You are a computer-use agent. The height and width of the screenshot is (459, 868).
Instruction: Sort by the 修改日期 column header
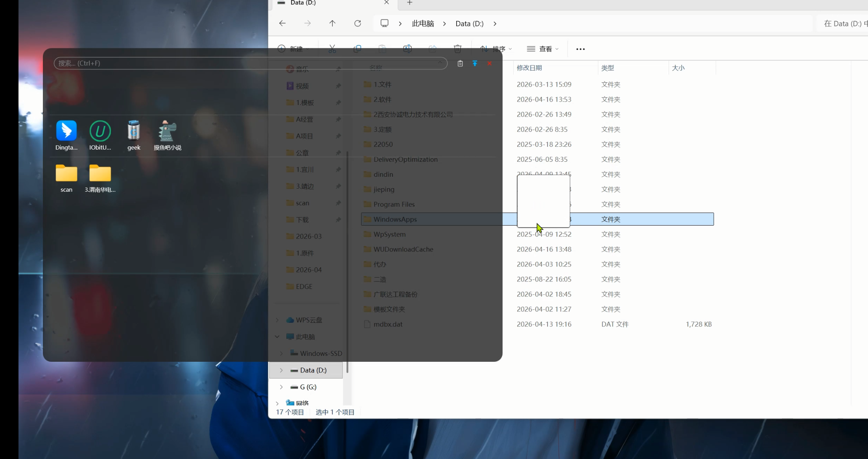[x=529, y=68]
